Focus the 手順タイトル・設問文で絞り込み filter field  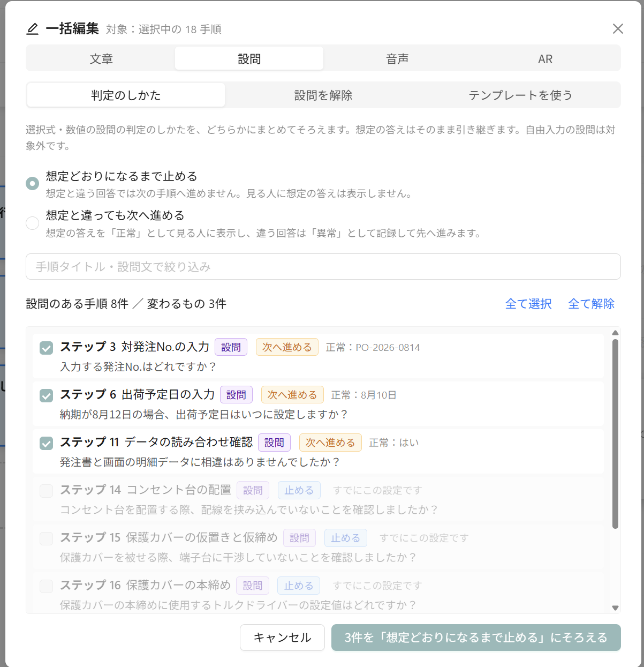point(323,266)
